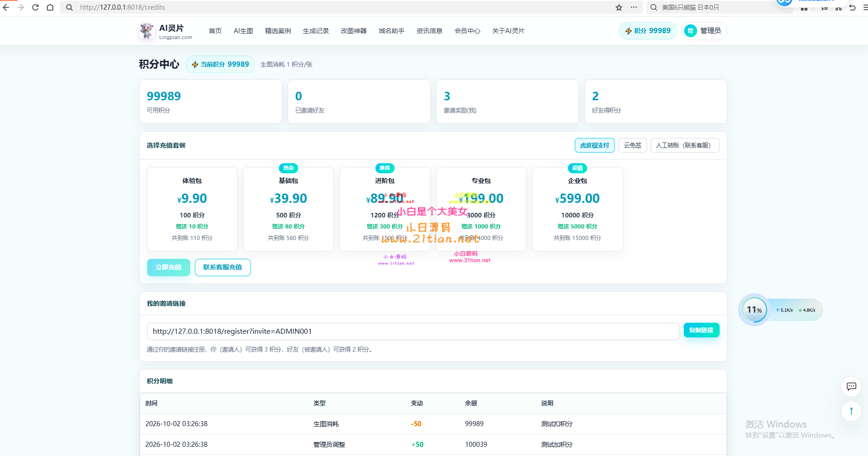The width and height of the screenshot is (868, 456).
Task: Click the 积分 99989 header badge
Action: coord(648,31)
